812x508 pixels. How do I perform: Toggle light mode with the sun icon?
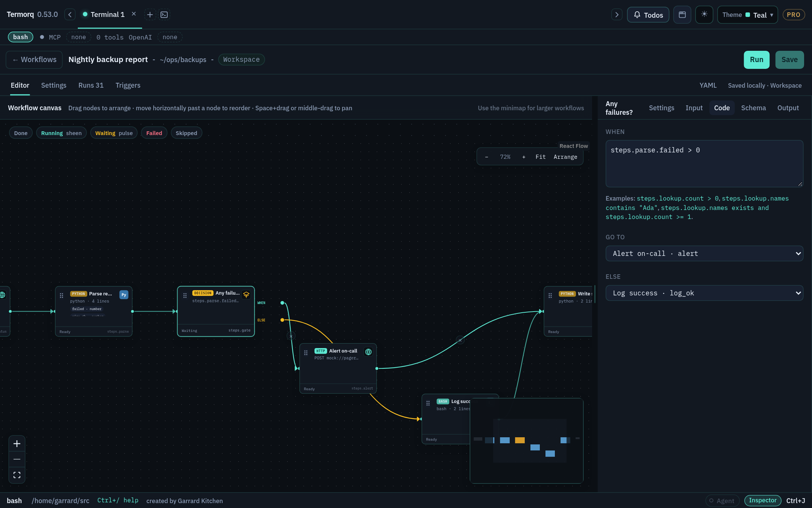point(704,15)
